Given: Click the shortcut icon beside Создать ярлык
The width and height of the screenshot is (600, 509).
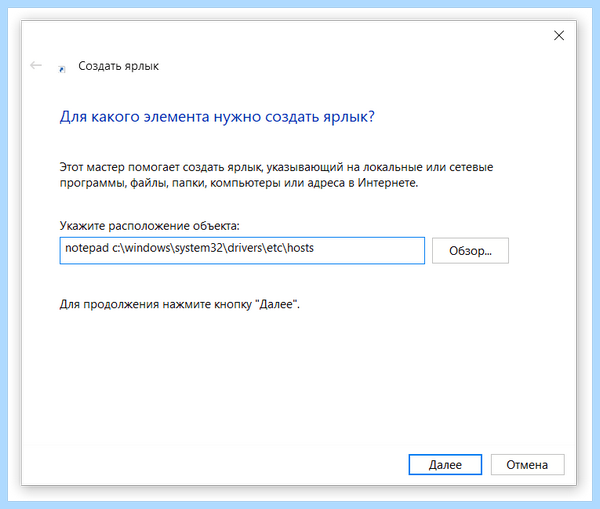Looking at the screenshot, I should point(62,69).
